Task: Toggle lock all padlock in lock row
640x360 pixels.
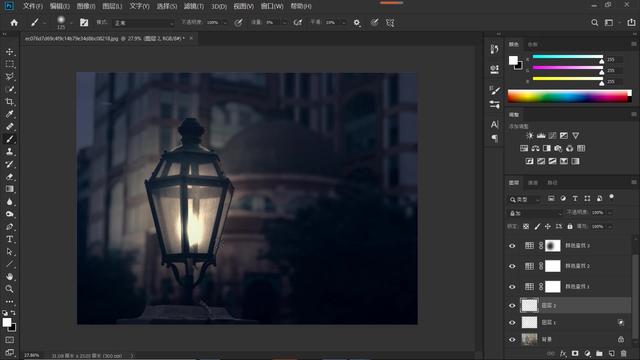Action: click(570, 226)
